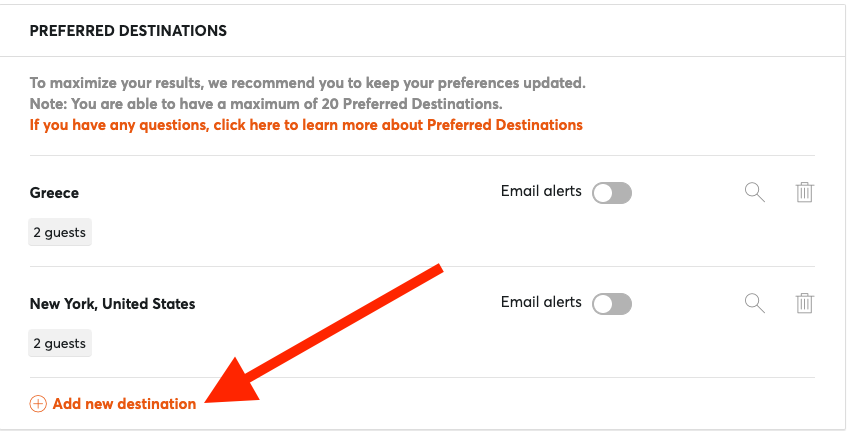This screenshot has width=848, height=431.
Task: Click the Greece destination name
Action: [x=54, y=193]
